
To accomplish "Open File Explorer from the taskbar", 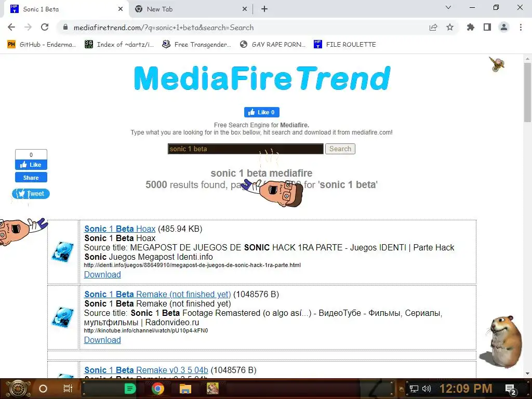I will pos(185,389).
